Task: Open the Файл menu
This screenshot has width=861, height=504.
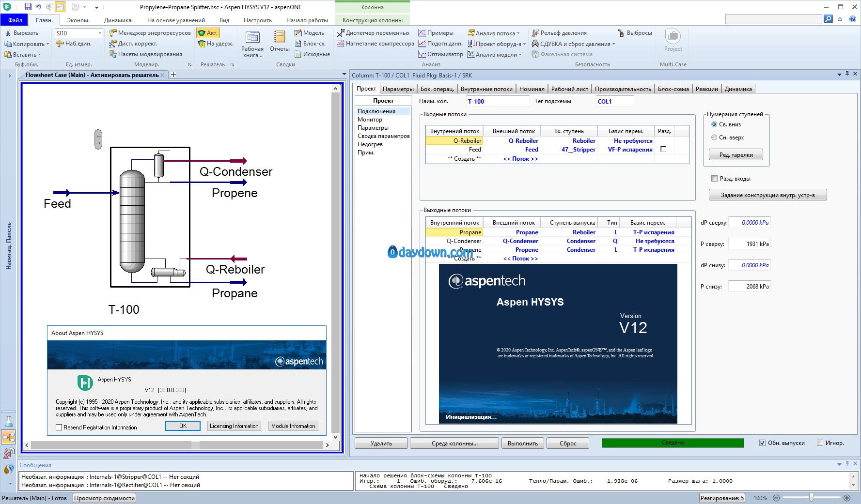Action: point(15,20)
